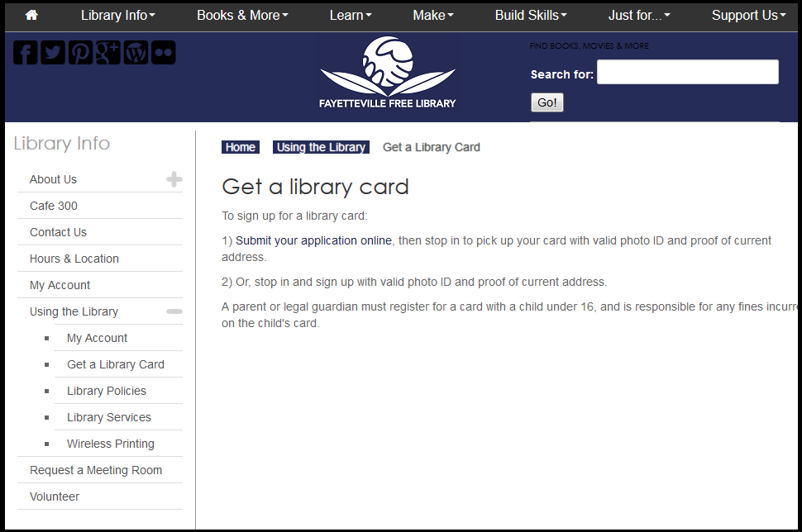Viewport: 802px width, 532px height.
Task: Open the Library Info dropdown menu
Action: coord(117,15)
